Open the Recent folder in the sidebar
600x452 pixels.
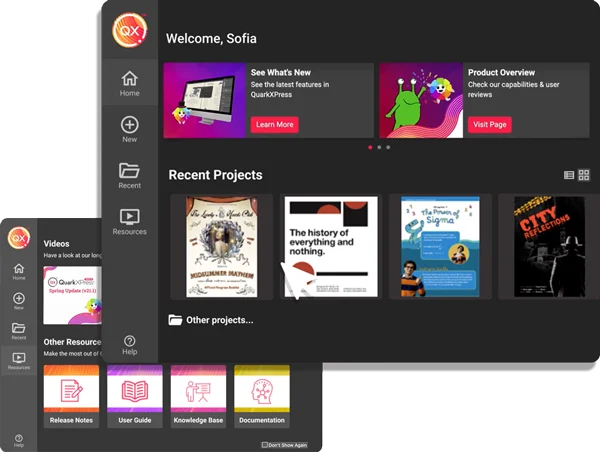pos(129,175)
